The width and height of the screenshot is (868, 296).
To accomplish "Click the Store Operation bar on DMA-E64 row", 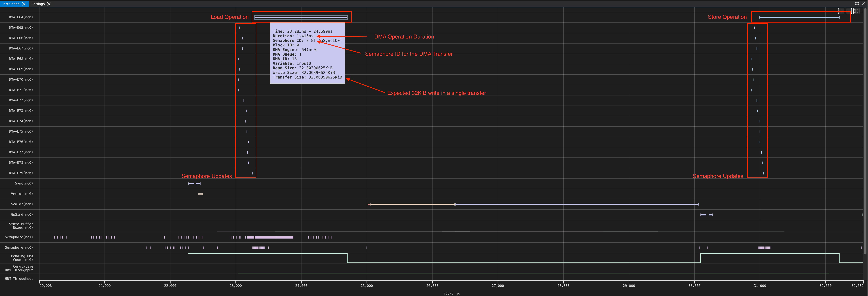I will pyautogui.click(x=785, y=16).
